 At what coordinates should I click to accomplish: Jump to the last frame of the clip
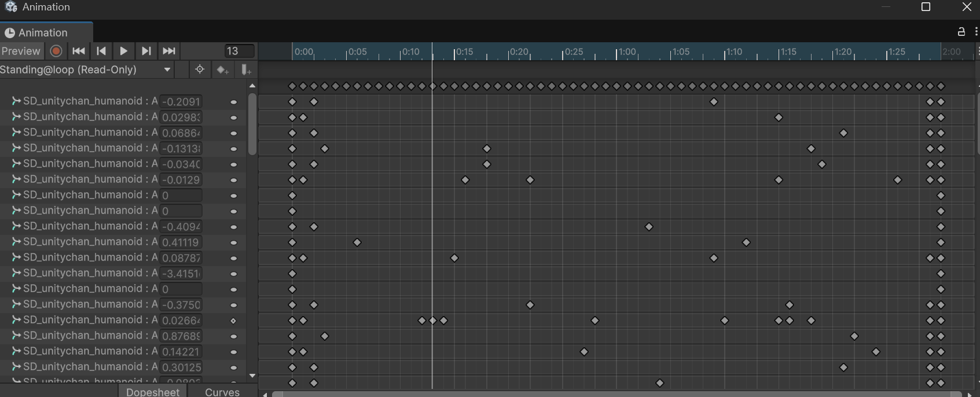click(169, 51)
